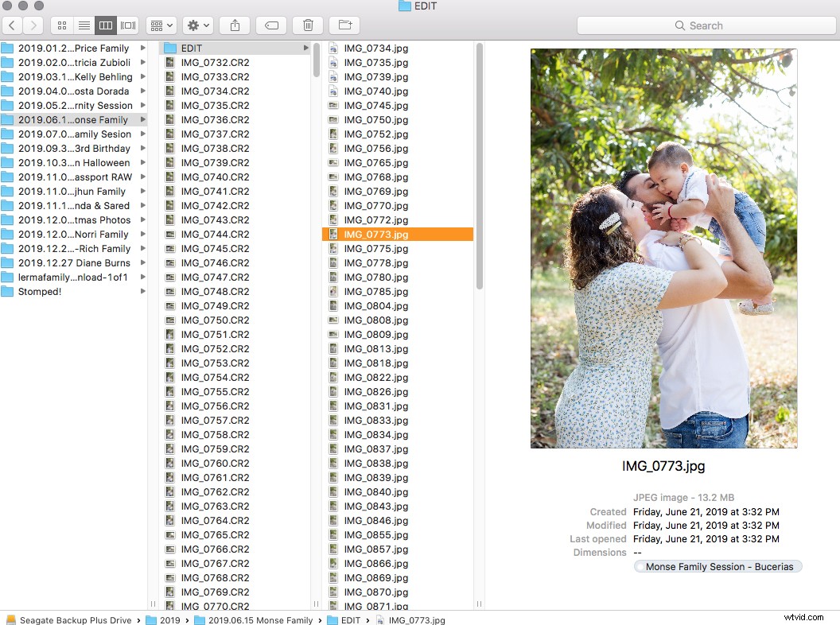Select the EDIT folder in the column
Screen dimensions: 840x625
pos(191,48)
